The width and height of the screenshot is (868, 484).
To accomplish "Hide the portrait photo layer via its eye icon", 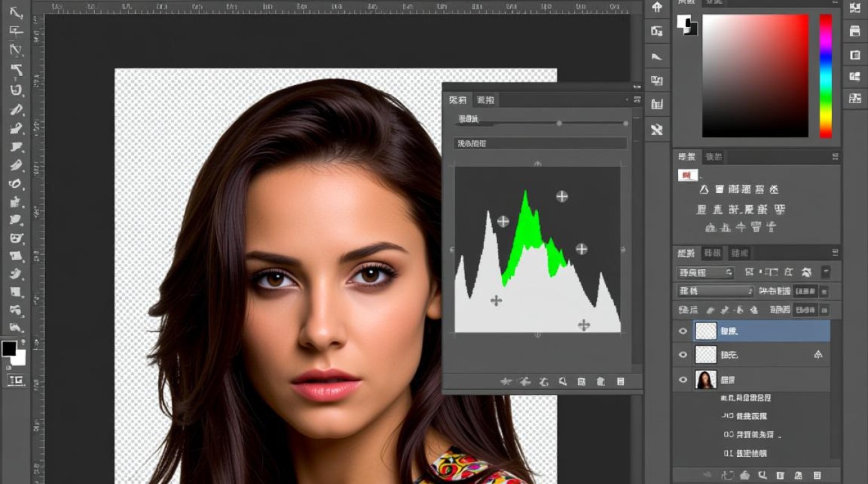I will pyautogui.click(x=683, y=380).
